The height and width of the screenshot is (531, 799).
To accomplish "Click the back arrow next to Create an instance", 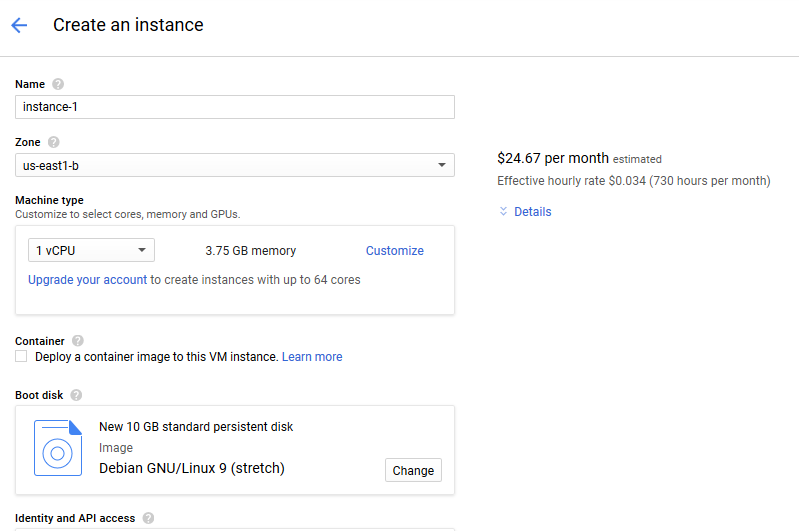I will (19, 26).
